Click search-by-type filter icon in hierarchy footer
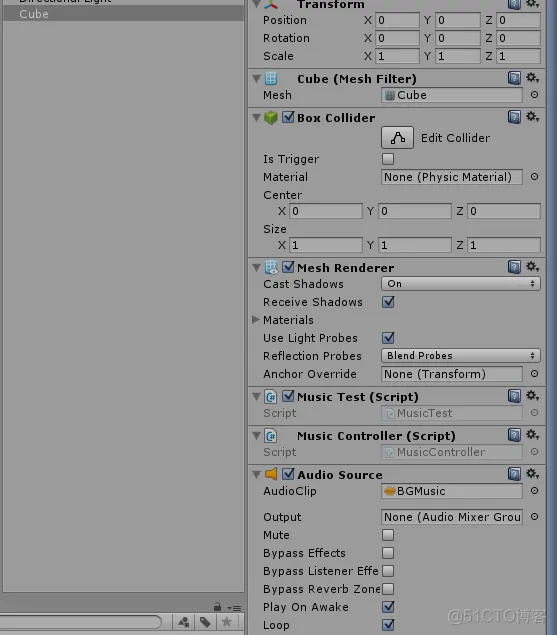The width and height of the screenshot is (557, 635). pos(184,622)
